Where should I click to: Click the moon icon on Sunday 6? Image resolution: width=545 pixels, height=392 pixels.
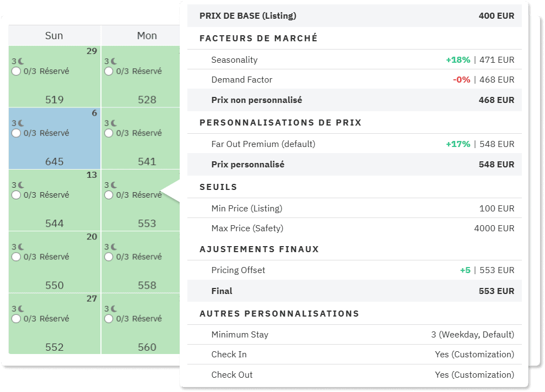[x=21, y=123]
